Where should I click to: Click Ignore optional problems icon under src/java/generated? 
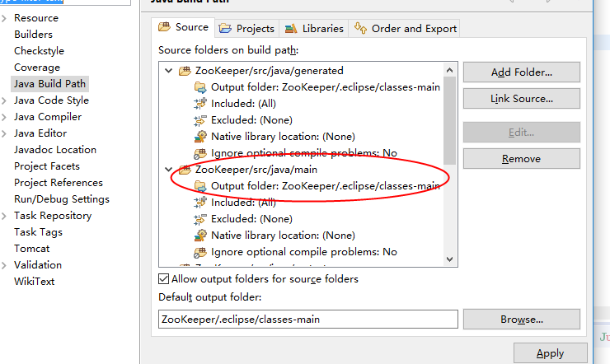pos(200,153)
